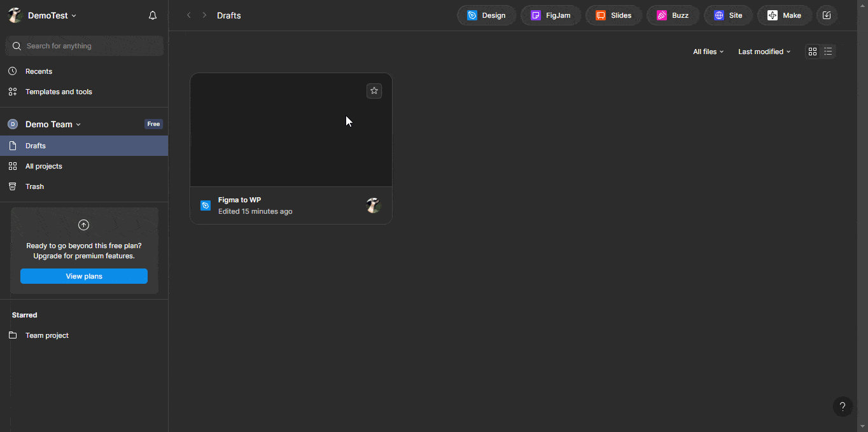This screenshot has height=432, width=868.
Task: Create a new Buzz file
Action: 673,15
